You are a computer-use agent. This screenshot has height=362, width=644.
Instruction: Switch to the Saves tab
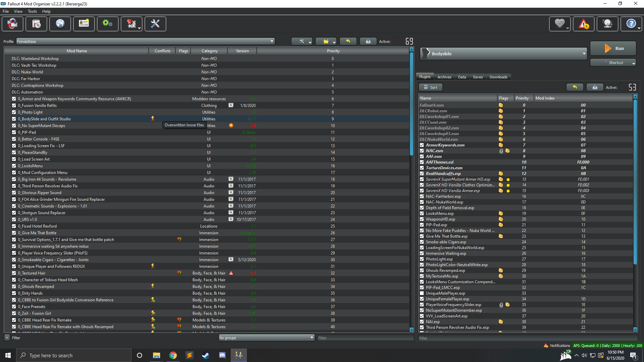click(x=478, y=77)
